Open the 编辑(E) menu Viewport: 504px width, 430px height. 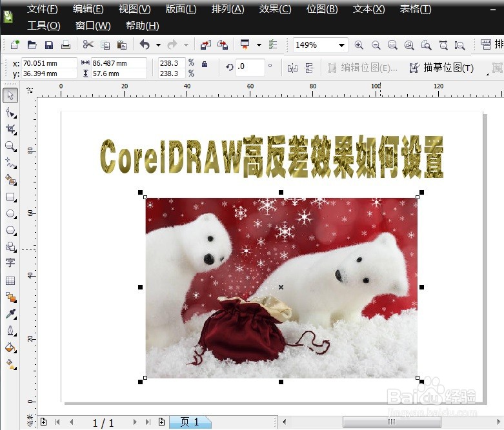pyautogui.click(x=88, y=9)
